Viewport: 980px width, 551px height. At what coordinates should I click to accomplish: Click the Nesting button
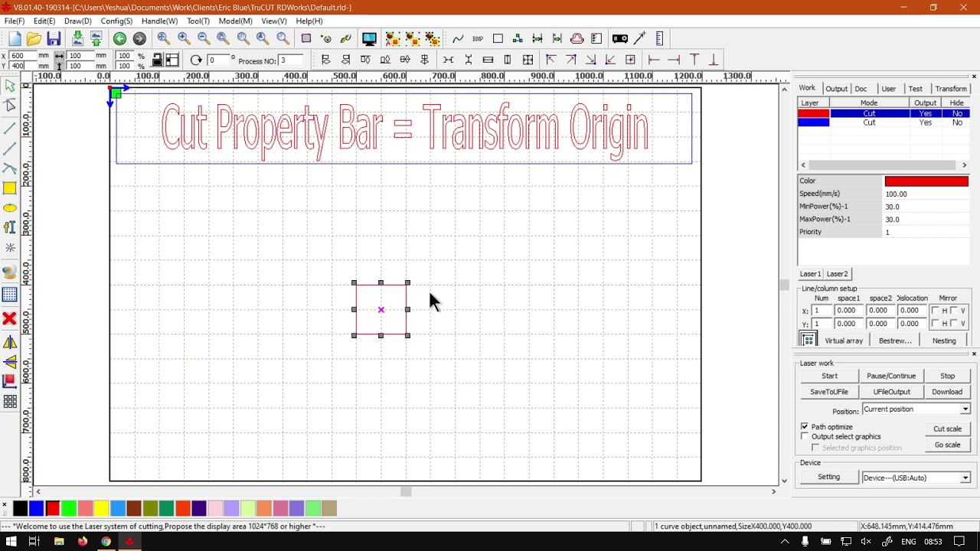point(944,341)
